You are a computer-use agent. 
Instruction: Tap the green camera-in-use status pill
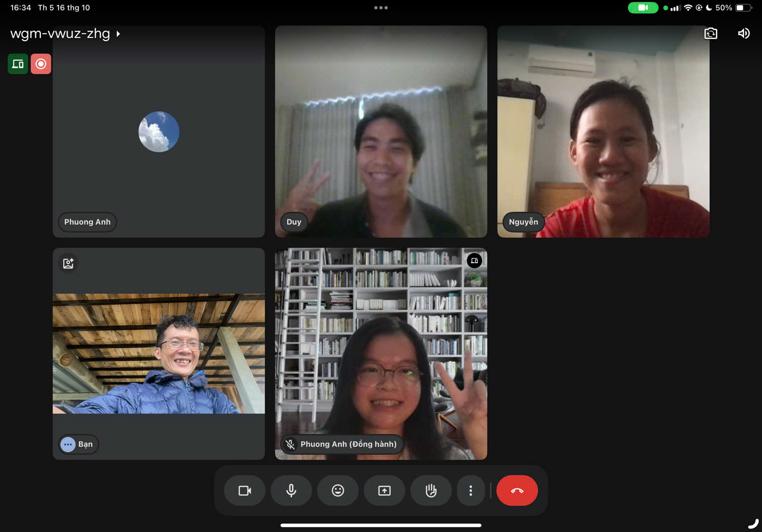coord(643,7)
